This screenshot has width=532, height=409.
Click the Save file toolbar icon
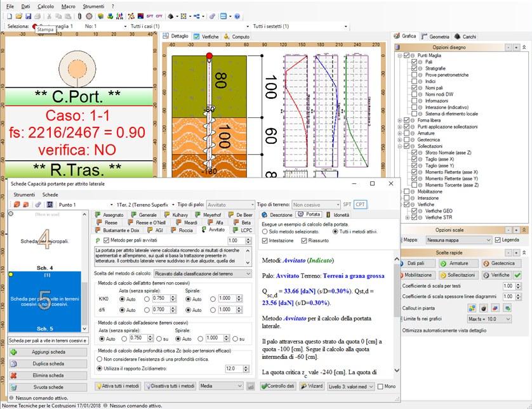coord(29,15)
